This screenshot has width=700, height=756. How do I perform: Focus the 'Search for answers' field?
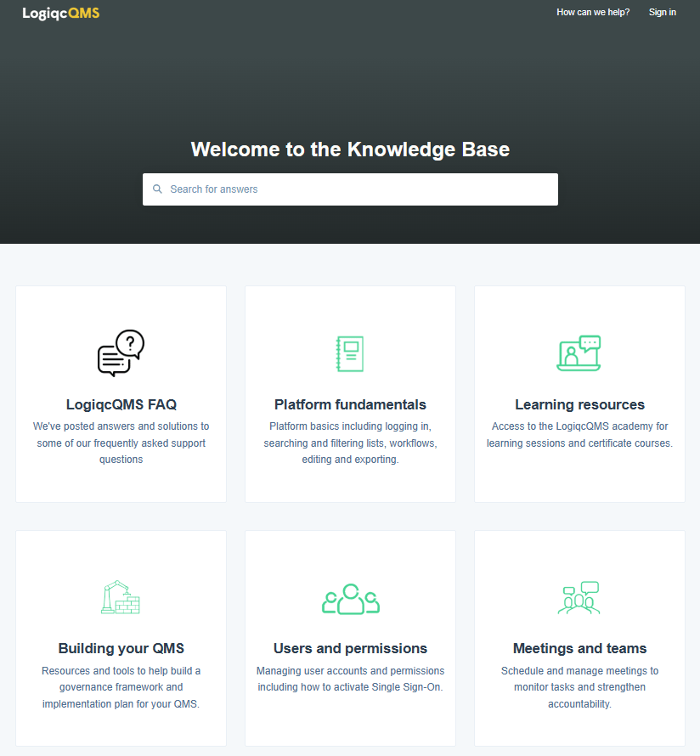coord(350,189)
